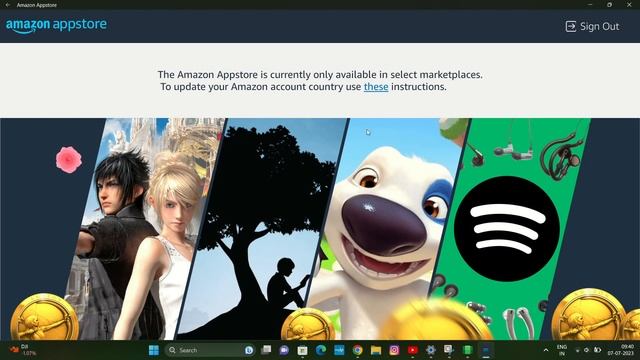Click the Kindle tree silhouette banner
640x360 pixels.
pyautogui.click(x=261, y=229)
